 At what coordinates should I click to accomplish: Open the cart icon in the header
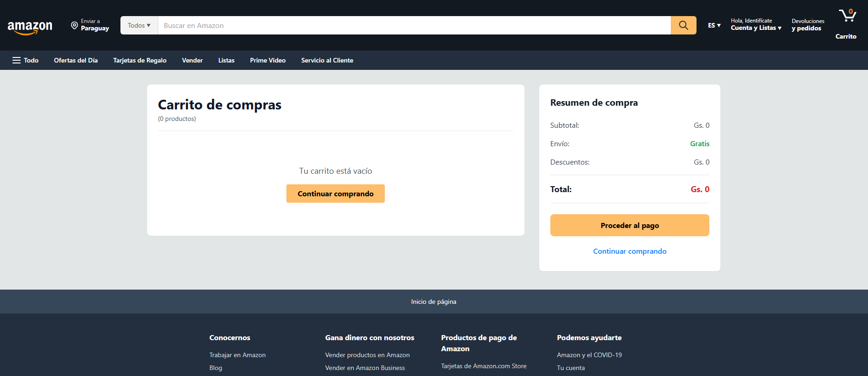tap(847, 16)
